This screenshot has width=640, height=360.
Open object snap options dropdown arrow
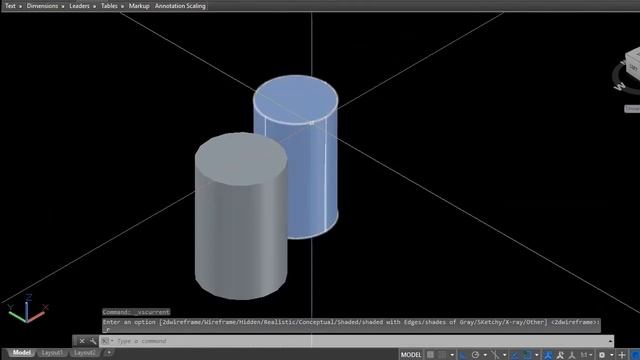pyautogui.click(x=537, y=355)
